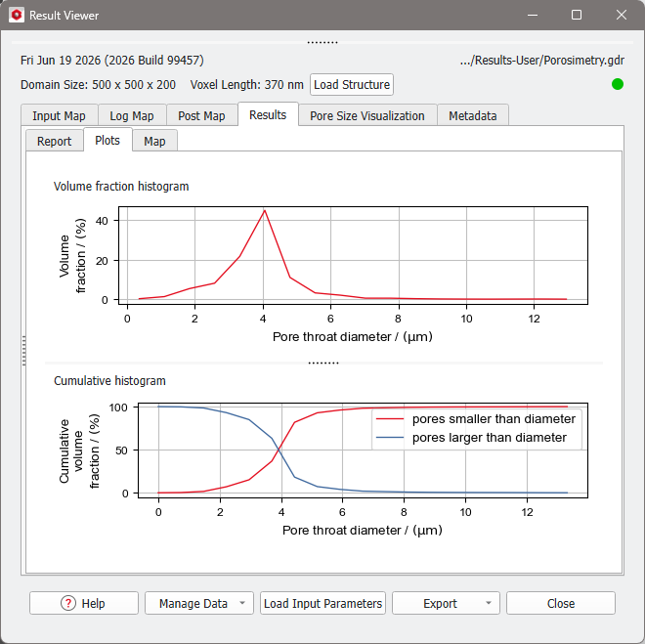
Task: Click the Porosimetry.gdr file path
Action: (x=542, y=61)
